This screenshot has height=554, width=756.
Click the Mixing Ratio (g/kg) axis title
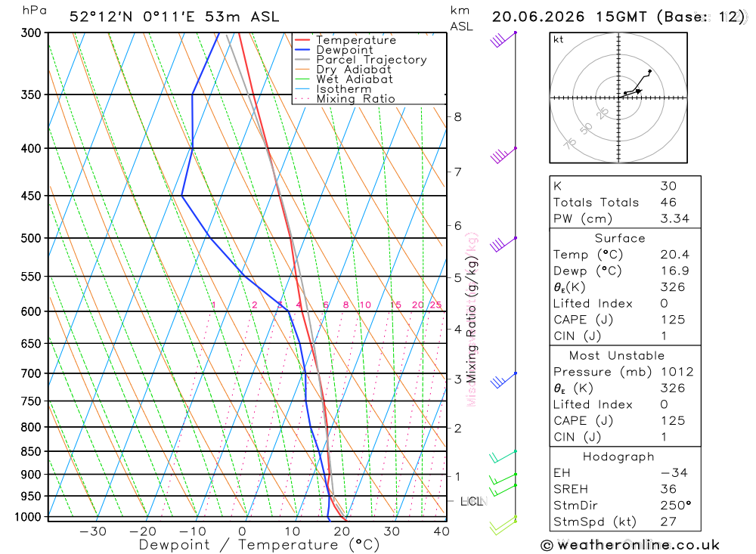coord(472,320)
